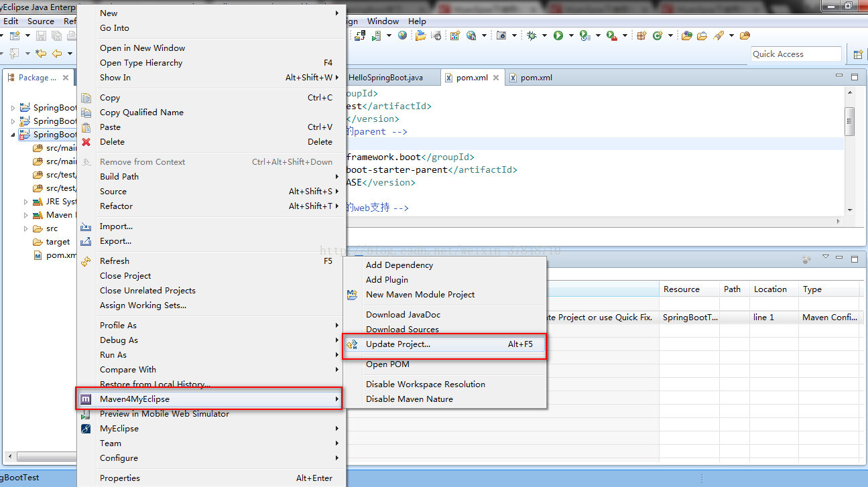The height and width of the screenshot is (487, 868).
Task: Click the Save All icon in toolbar
Action: click(x=56, y=36)
